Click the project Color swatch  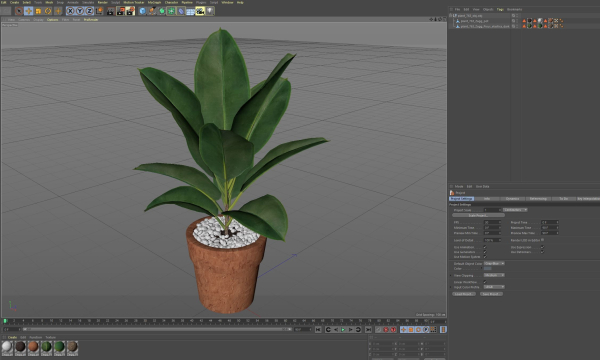488,269
